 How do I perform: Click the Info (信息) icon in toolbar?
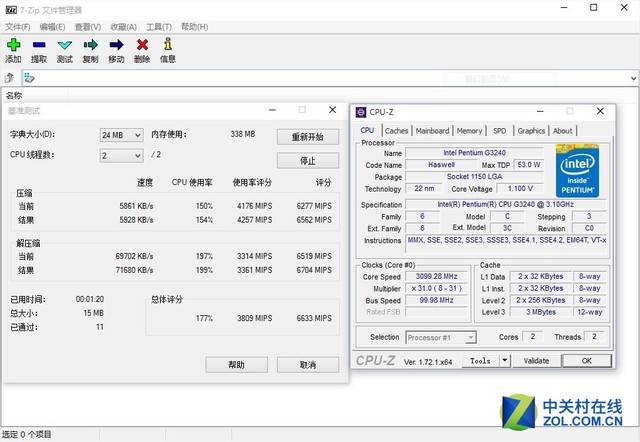coord(168,44)
